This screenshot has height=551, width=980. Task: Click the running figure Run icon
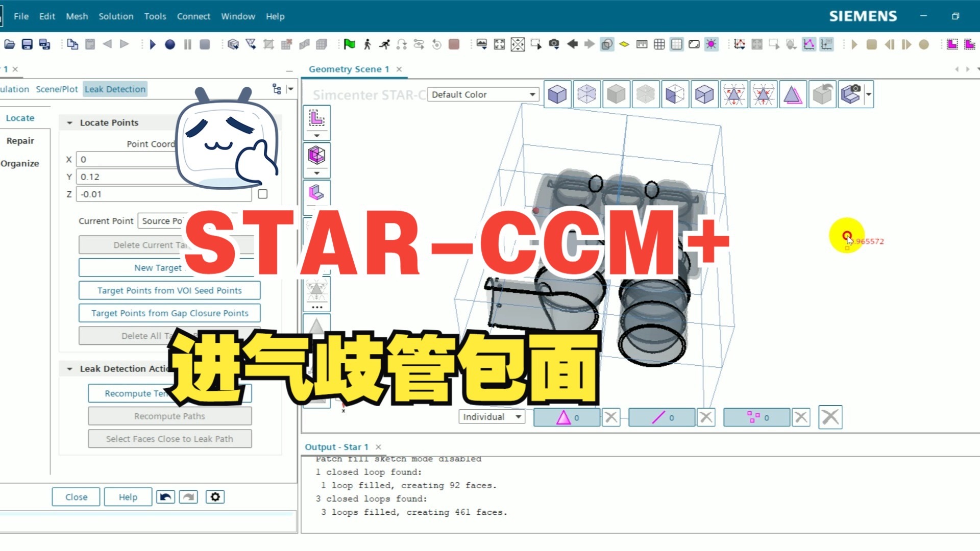[384, 44]
